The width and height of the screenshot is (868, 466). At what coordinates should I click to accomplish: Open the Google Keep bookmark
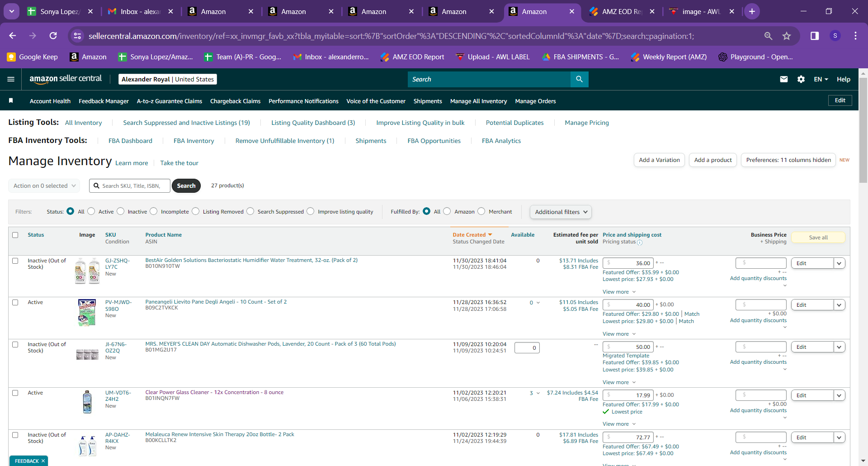(32, 57)
